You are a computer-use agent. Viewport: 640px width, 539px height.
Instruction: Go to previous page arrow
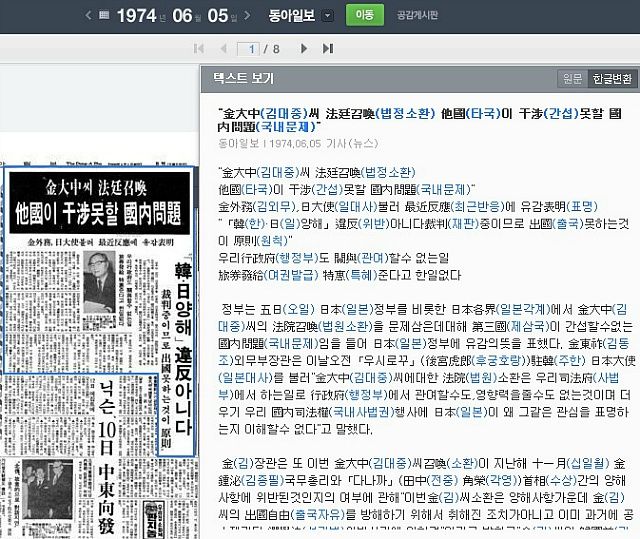pyautogui.click(x=223, y=49)
